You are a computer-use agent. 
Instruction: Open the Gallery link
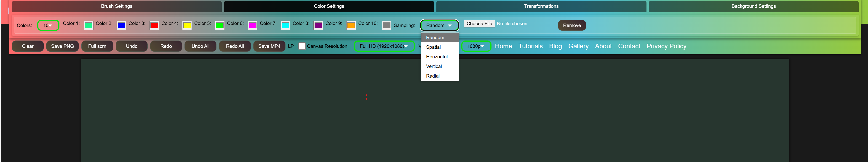coord(578,46)
